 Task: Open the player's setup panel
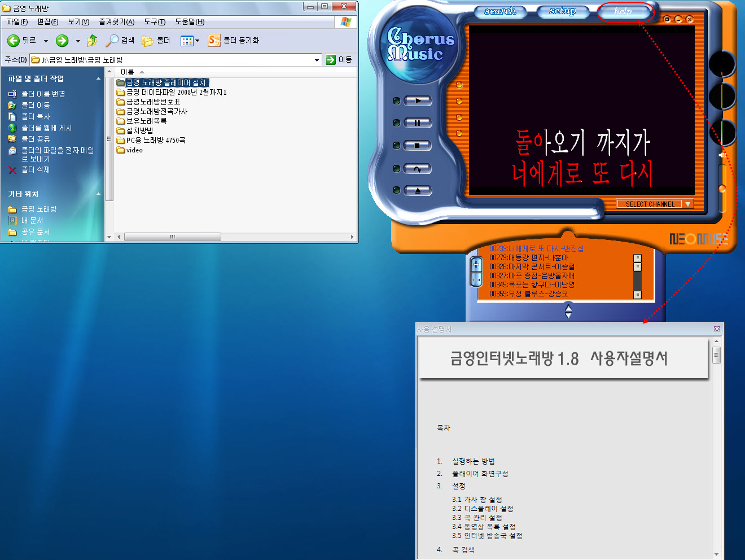coord(563,11)
